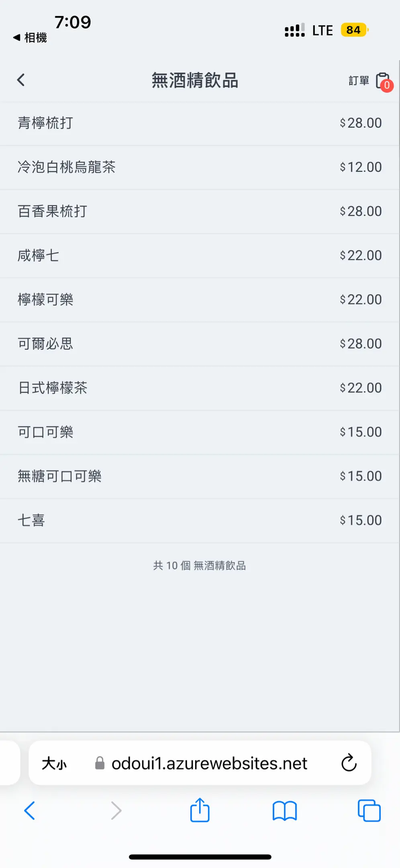Viewport: 400px width, 868px height.
Task: Tap the odoui1.azurewebsites.net address bar
Action: pyautogui.click(x=209, y=763)
